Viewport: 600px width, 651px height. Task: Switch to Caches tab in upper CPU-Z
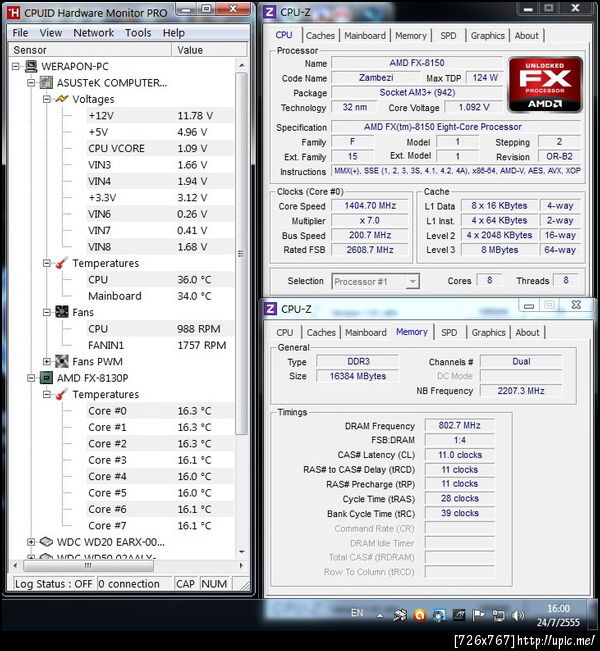(320, 36)
